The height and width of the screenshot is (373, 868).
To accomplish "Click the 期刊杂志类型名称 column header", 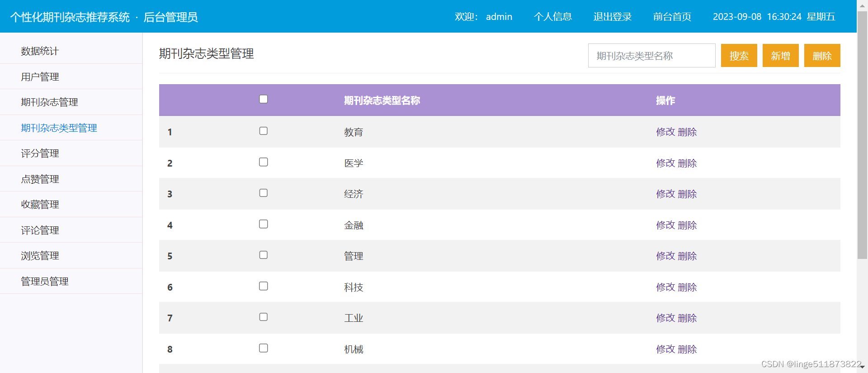I will [382, 100].
